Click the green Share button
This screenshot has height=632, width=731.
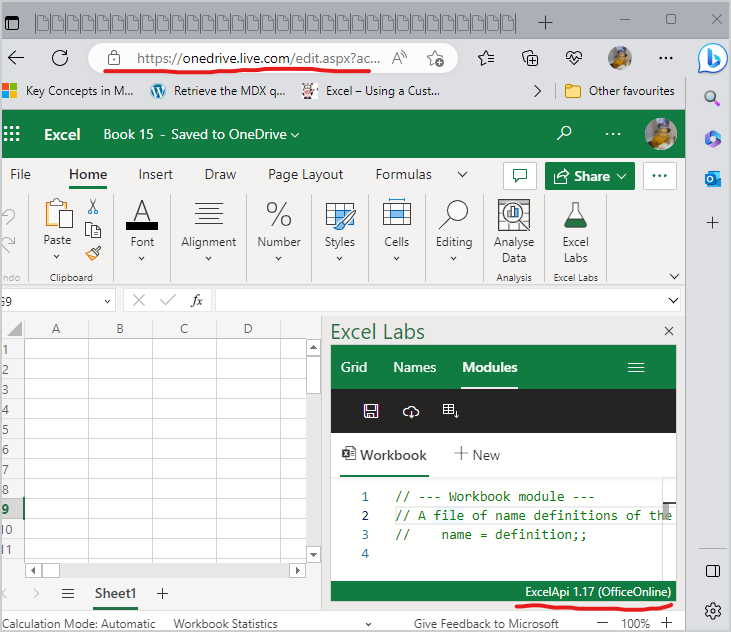point(590,176)
